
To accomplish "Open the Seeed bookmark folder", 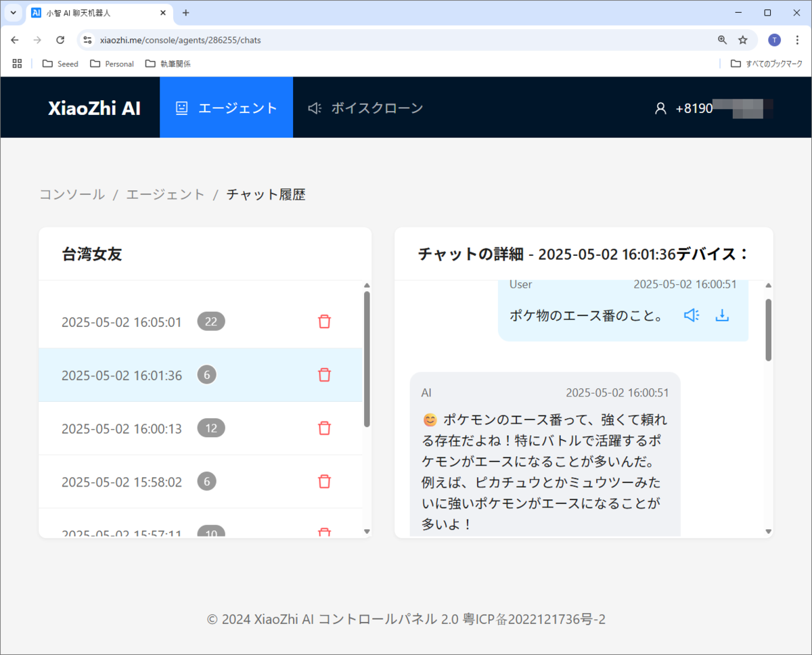I will [60, 64].
